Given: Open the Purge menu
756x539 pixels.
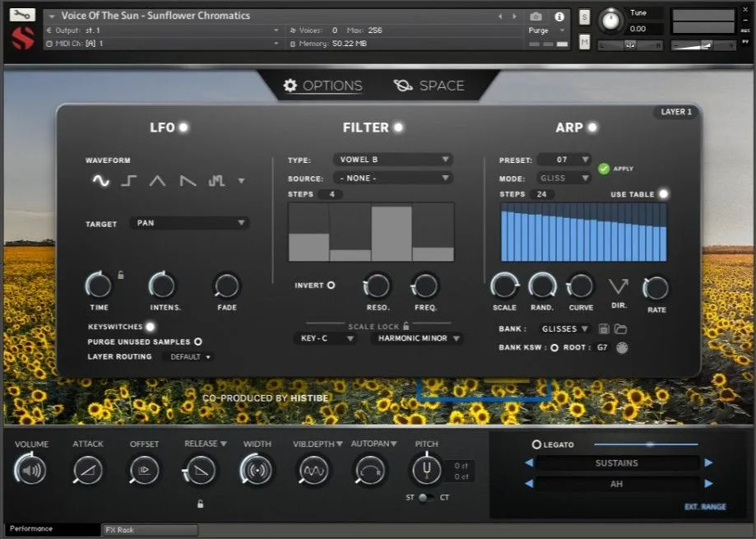Looking at the screenshot, I should coord(546,30).
